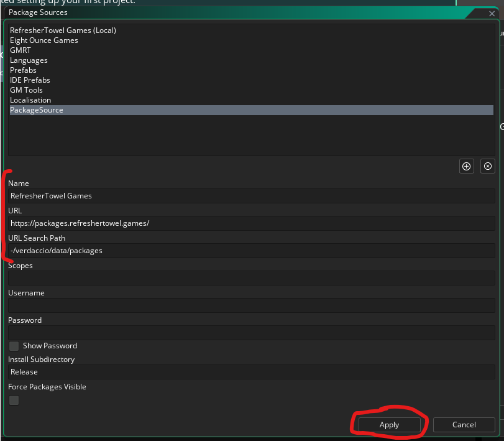Select the GM Tools source
This screenshot has width=504, height=441.
(x=251, y=90)
